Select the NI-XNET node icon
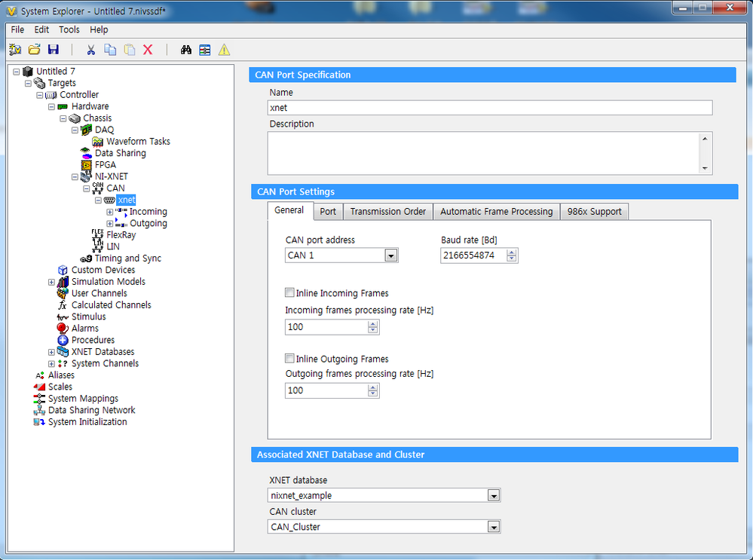The image size is (753, 560). [87, 176]
